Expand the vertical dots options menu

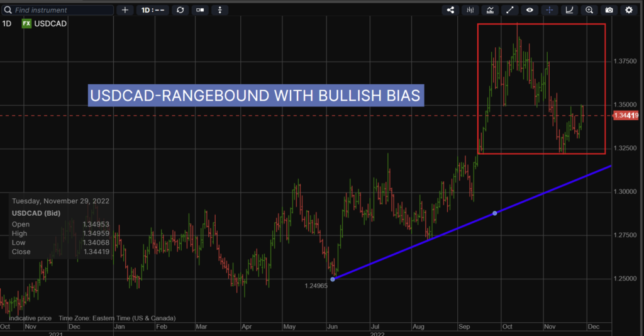(220, 10)
